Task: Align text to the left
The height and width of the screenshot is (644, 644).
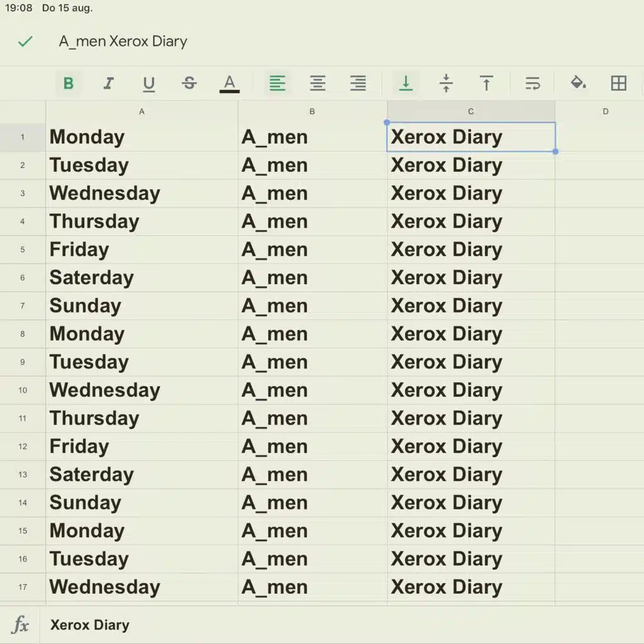Action: (x=277, y=84)
